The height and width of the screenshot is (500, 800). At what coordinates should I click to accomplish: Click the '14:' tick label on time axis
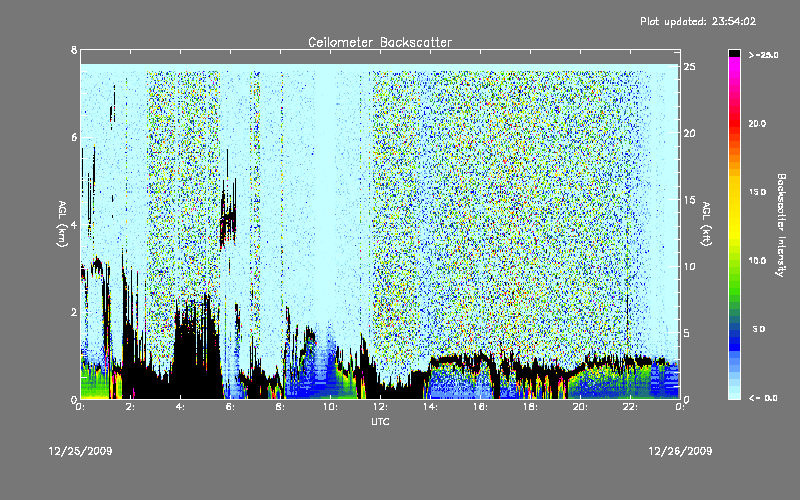pos(430,407)
